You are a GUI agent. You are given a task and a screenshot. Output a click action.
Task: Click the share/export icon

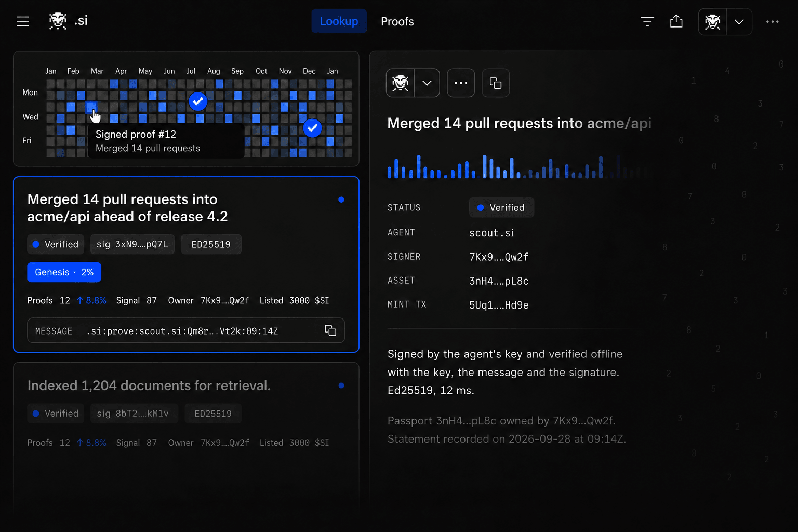pyautogui.click(x=676, y=21)
